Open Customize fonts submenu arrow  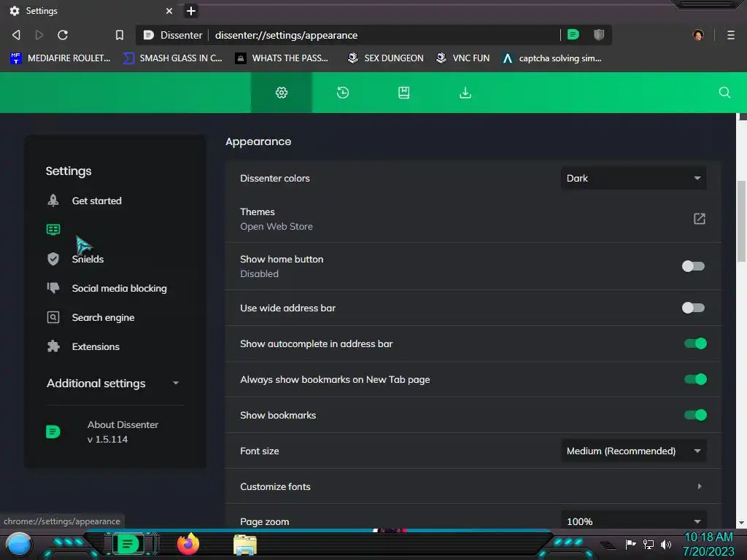pyautogui.click(x=700, y=486)
